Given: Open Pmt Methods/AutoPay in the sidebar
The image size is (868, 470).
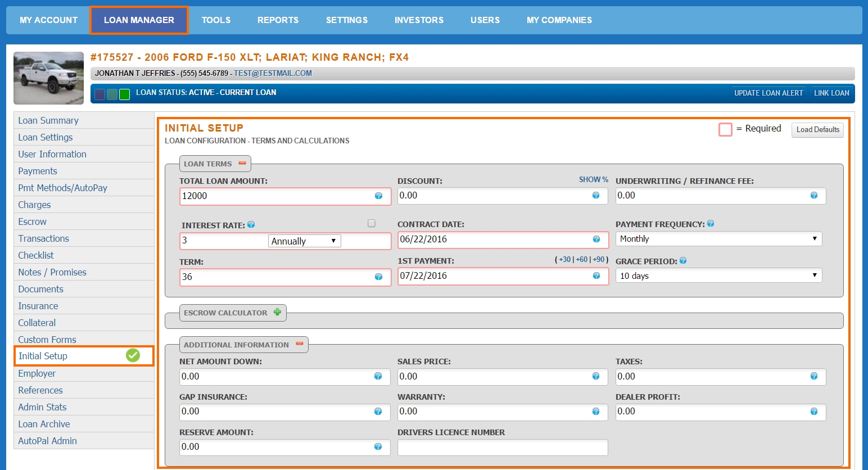Looking at the screenshot, I should (x=84, y=188).
